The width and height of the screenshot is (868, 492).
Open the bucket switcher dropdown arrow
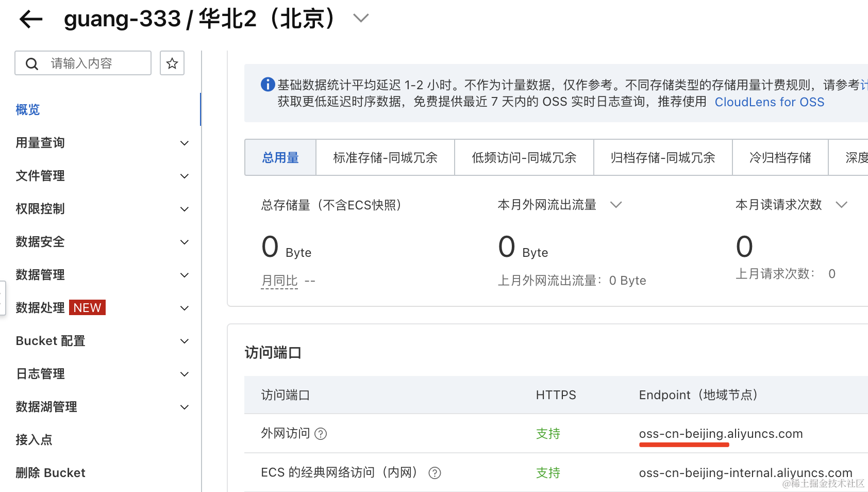pos(361,19)
